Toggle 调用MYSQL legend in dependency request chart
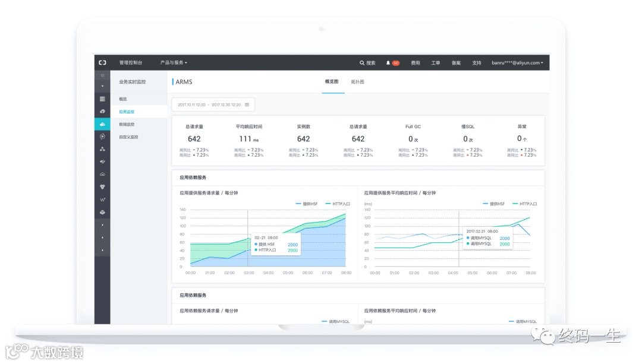Viewport: 642px width, 364px height. (336, 321)
